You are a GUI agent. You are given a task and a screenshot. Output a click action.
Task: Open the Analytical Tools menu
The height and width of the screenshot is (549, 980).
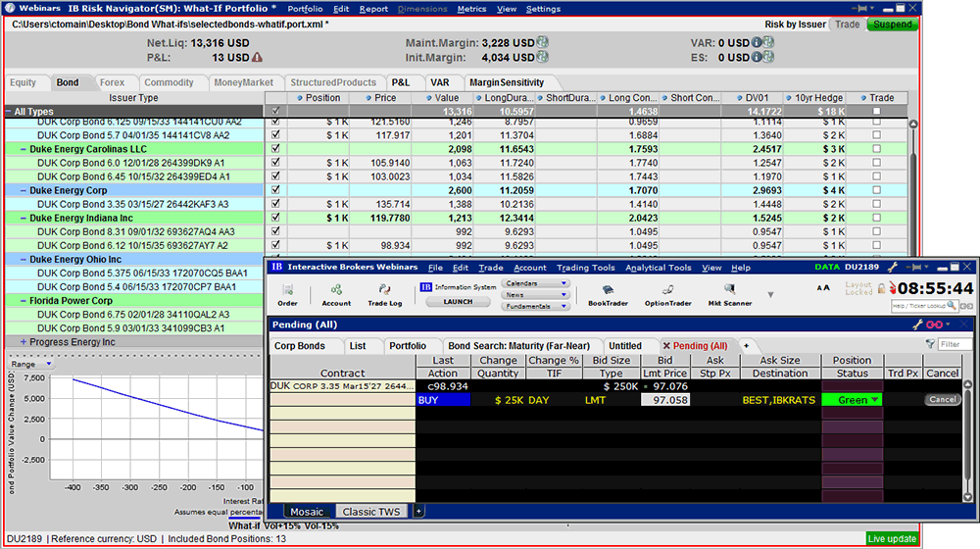click(x=659, y=268)
